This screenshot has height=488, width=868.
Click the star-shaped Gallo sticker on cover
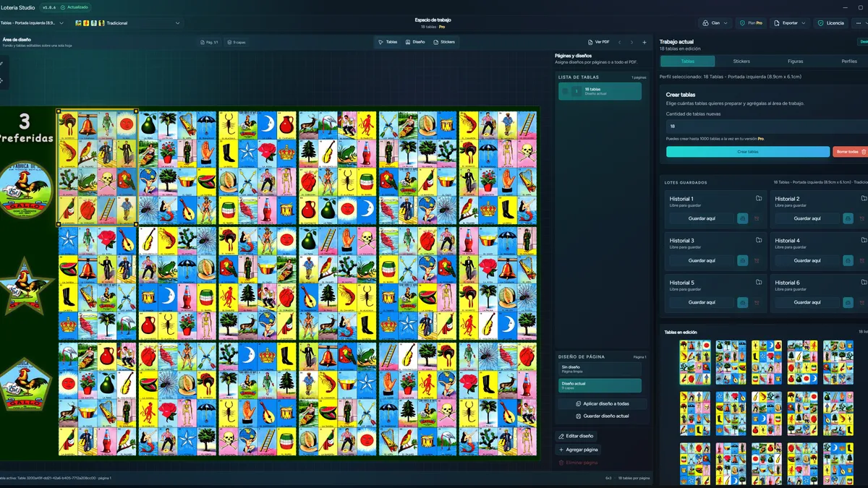(x=26, y=287)
